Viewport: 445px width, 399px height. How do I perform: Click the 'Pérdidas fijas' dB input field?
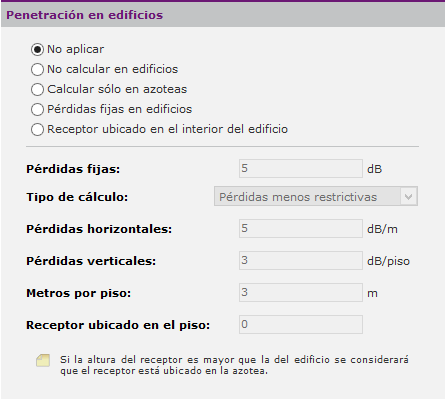coord(301,168)
